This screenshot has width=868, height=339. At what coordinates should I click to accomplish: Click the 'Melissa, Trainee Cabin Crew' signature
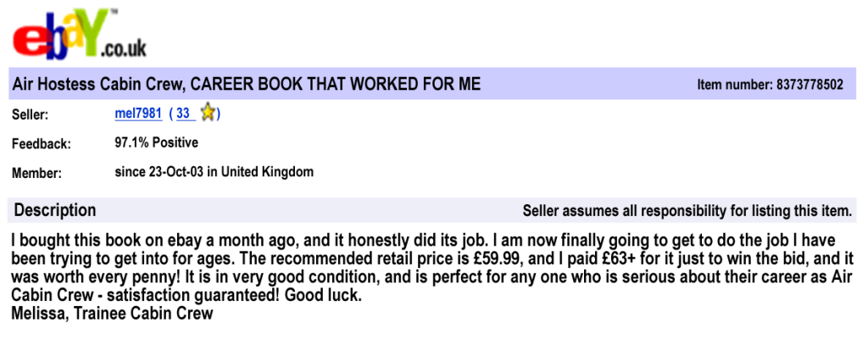click(x=113, y=314)
